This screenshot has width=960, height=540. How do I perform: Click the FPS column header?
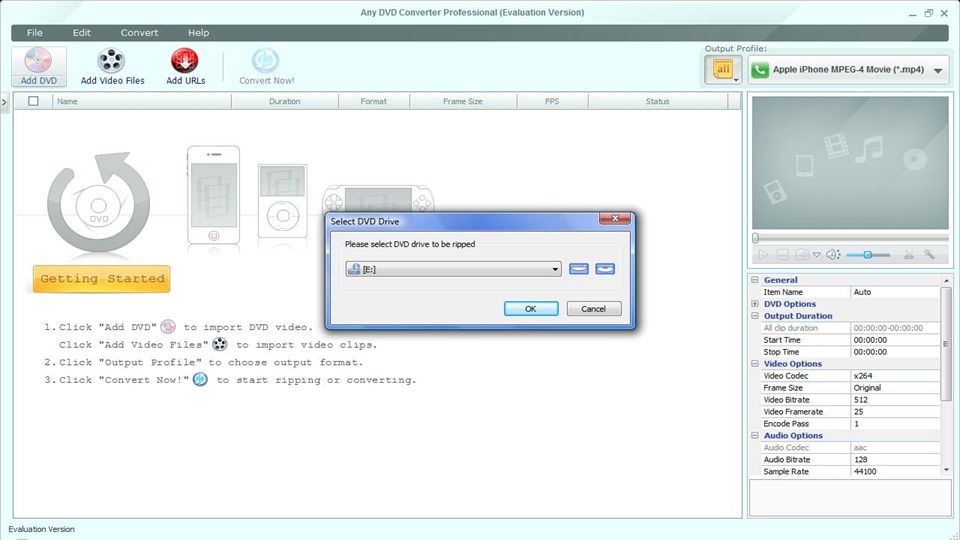(552, 101)
